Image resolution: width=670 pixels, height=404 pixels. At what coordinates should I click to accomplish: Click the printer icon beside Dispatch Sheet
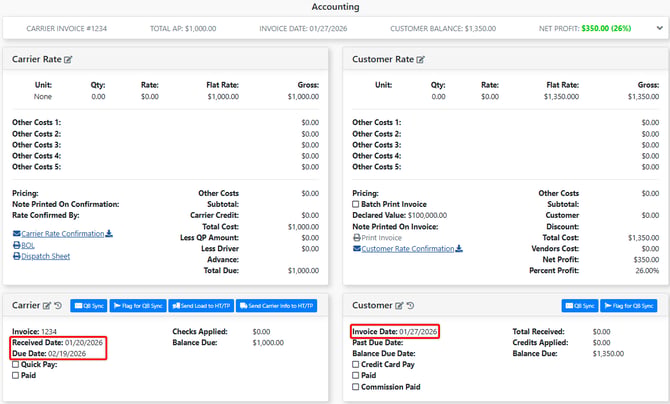coord(16,256)
